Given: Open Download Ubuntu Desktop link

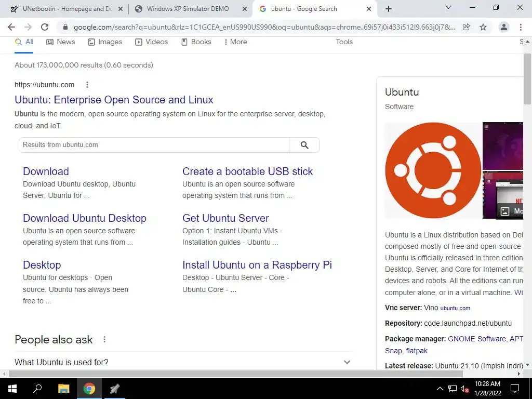Looking at the screenshot, I should pyautogui.click(x=85, y=218).
